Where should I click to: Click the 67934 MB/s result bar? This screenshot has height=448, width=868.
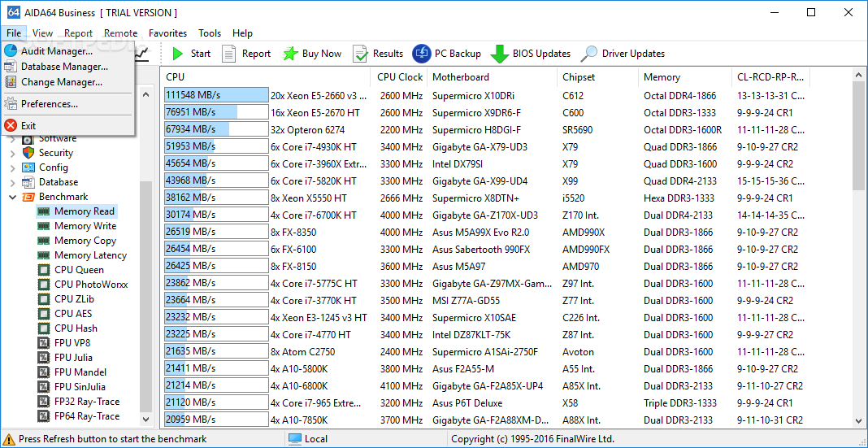click(x=216, y=129)
